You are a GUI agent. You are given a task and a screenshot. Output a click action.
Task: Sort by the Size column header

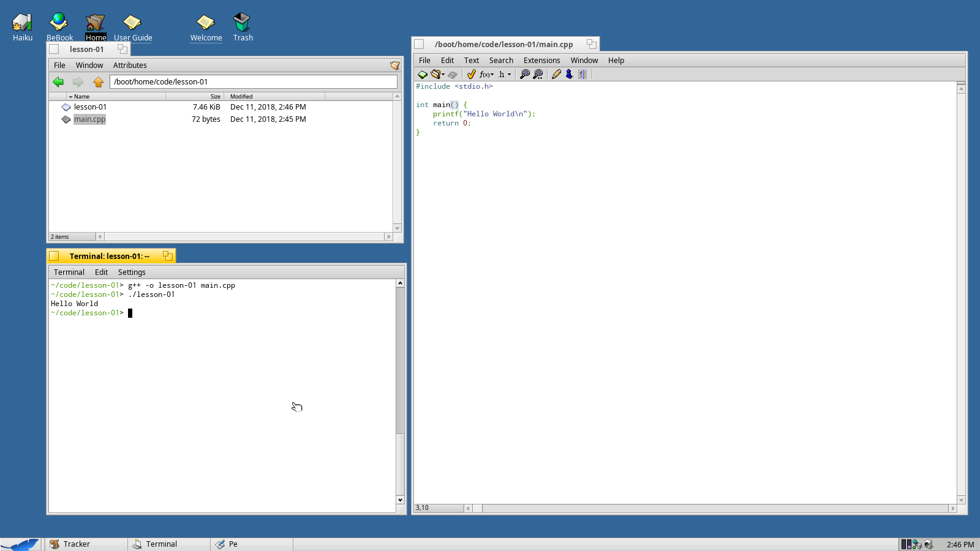tap(195, 97)
